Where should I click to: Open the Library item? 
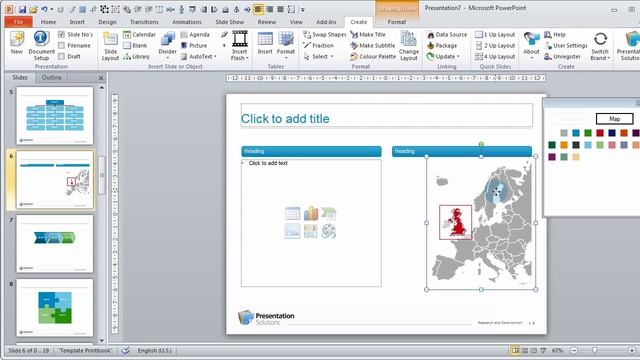[x=136, y=57]
